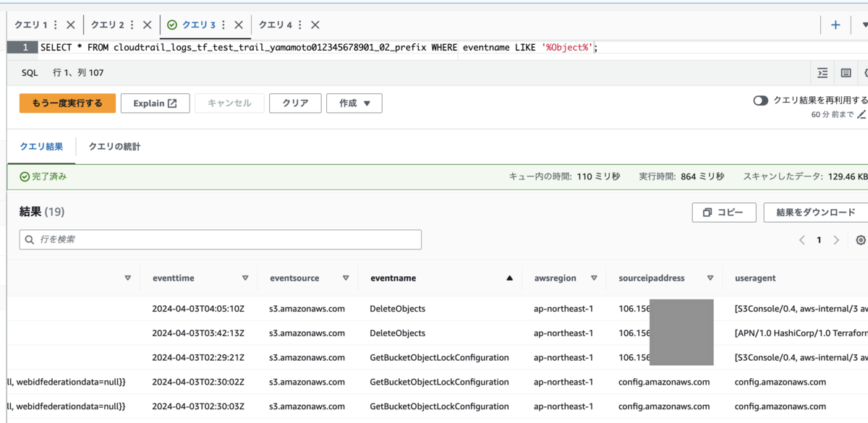Run the query again with もう一度実行する

click(x=67, y=103)
